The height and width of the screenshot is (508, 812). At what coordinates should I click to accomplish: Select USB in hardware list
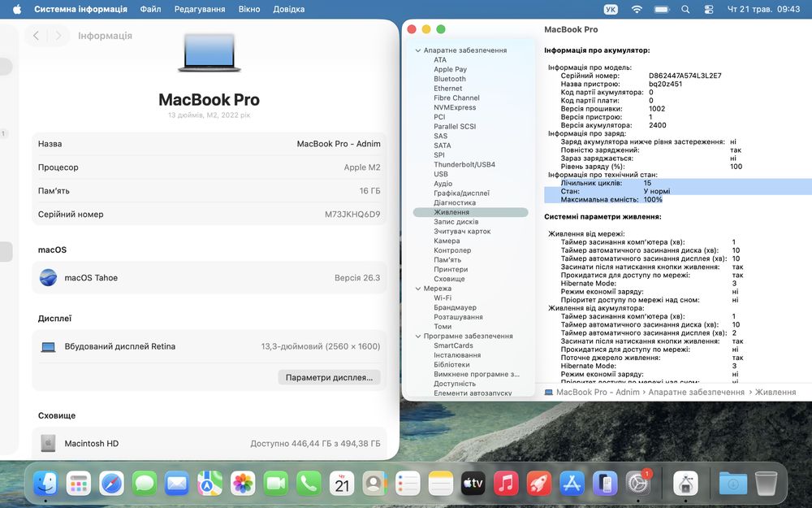pyautogui.click(x=441, y=174)
